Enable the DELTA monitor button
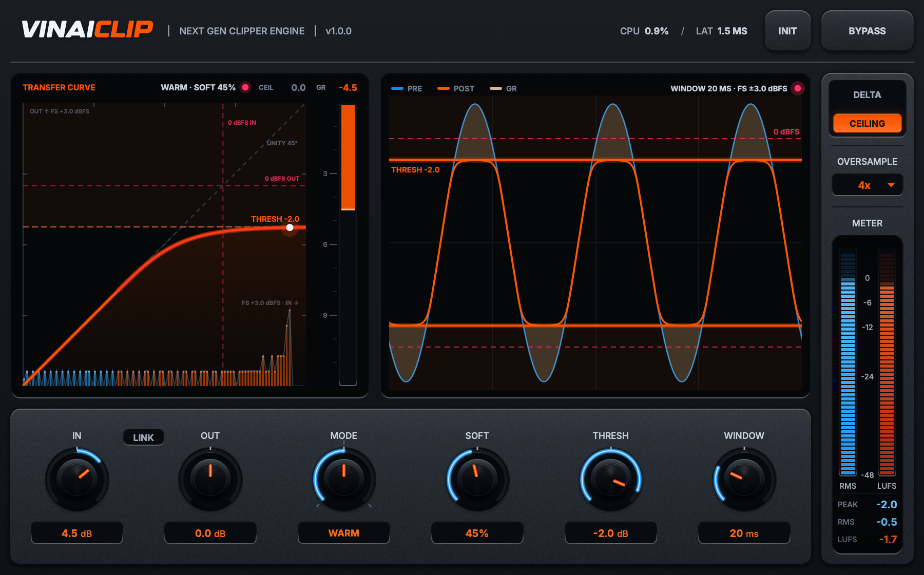 pyautogui.click(x=867, y=95)
